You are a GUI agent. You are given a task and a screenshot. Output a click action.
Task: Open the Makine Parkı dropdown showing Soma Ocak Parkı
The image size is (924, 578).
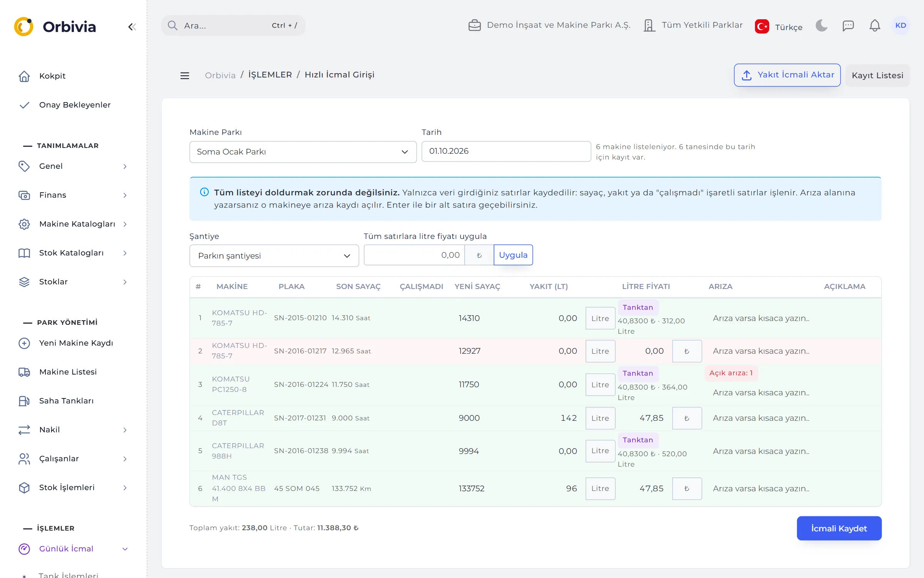point(303,152)
